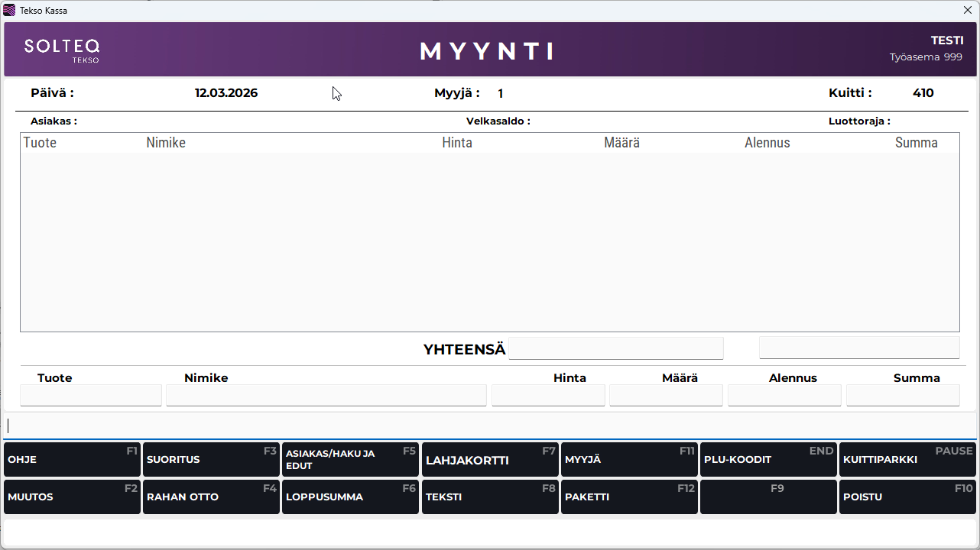The height and width of the screenshot is (550, 980).
Task: Add a TEKSTI text line
Action: (490, 497)
